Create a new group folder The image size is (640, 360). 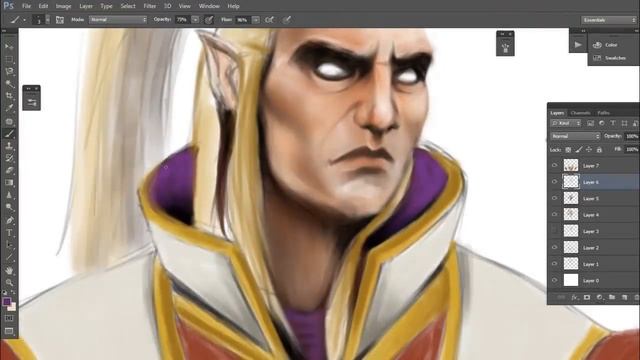tap(611, 298)
